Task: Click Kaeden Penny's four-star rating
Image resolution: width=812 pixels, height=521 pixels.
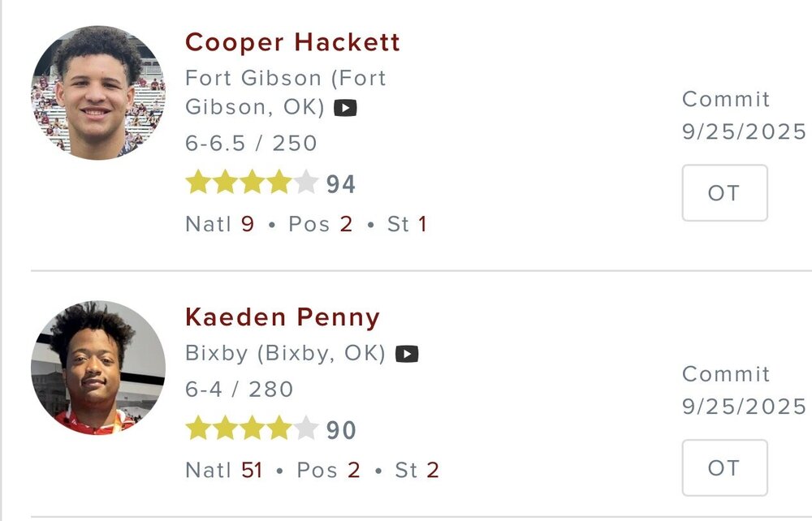Action: (x=251, y=428)
